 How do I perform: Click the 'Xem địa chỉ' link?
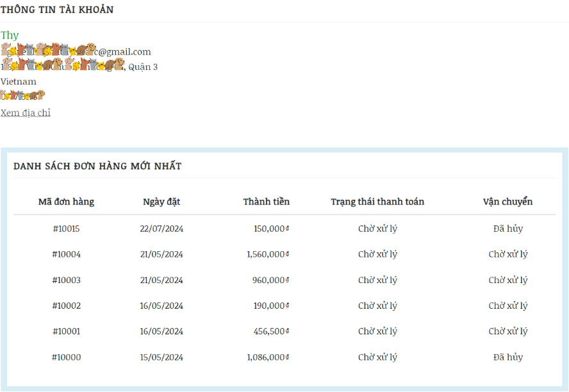tap(26, 113)
